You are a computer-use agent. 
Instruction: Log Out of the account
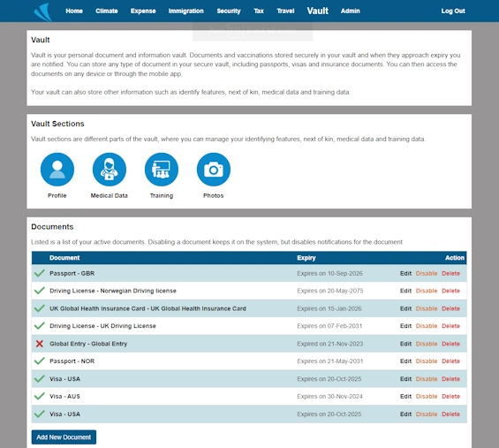(453, 11)
